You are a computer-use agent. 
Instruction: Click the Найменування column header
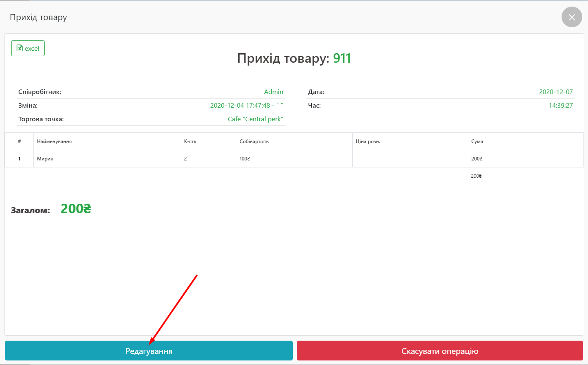[54, 141]
